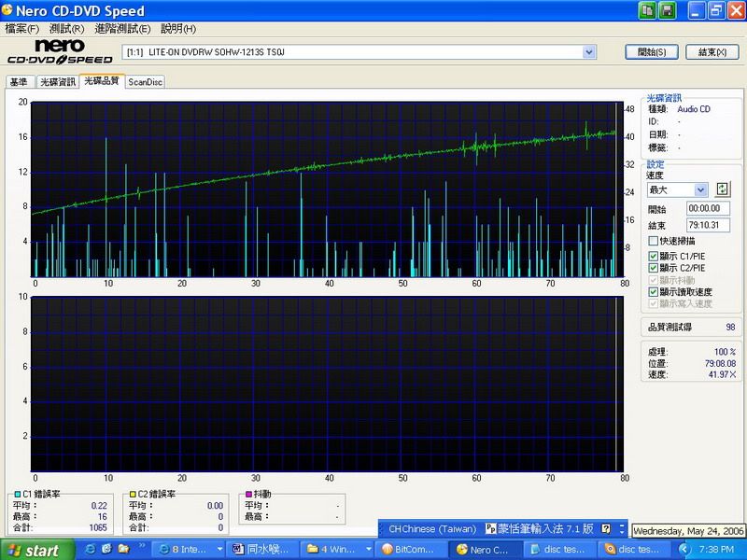Open the 進階測試(E) menu
The width and height of the screenshot is (747, 560).
pos(122,29)
